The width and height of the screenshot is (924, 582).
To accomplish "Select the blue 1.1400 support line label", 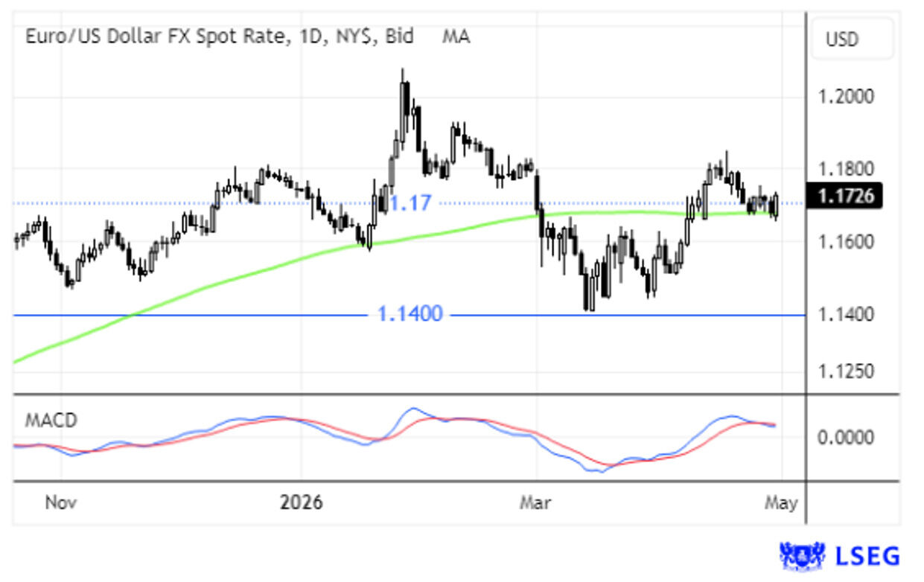I will click(410, 314).
